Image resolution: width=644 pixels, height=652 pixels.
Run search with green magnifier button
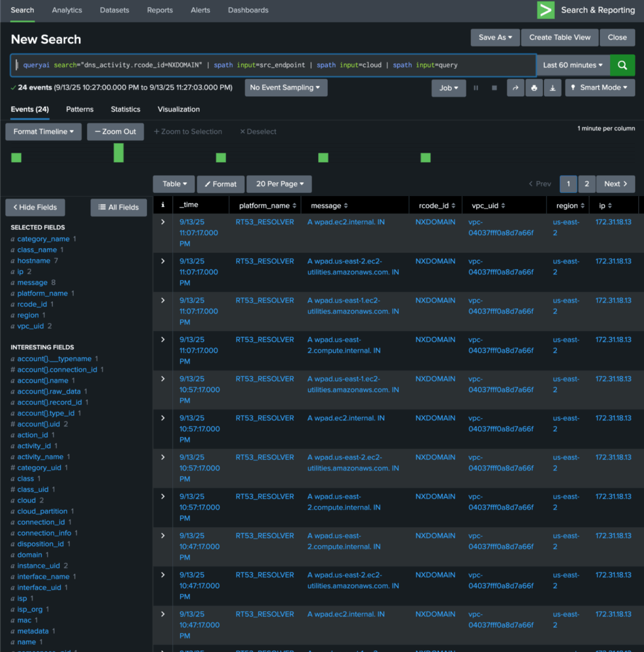click(x=622, y=65)
